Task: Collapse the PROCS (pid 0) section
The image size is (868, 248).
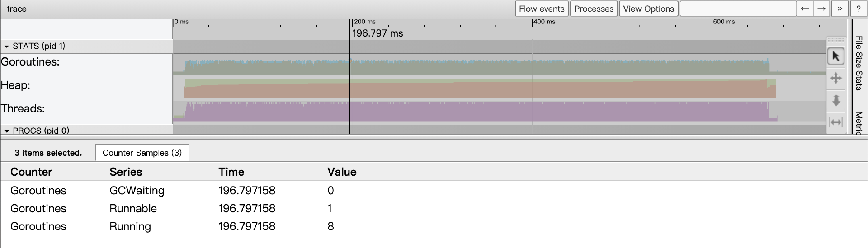Action: 7,131
